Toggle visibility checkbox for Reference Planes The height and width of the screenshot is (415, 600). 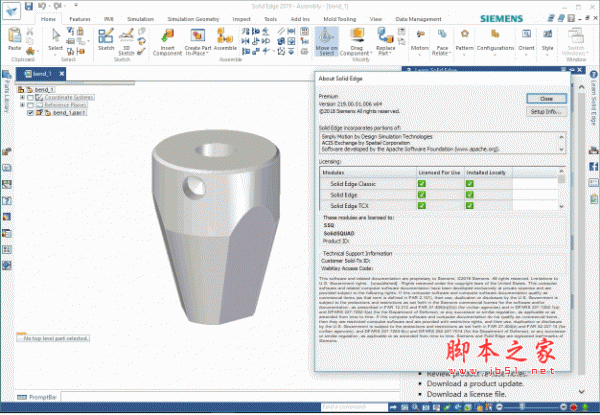31,105
